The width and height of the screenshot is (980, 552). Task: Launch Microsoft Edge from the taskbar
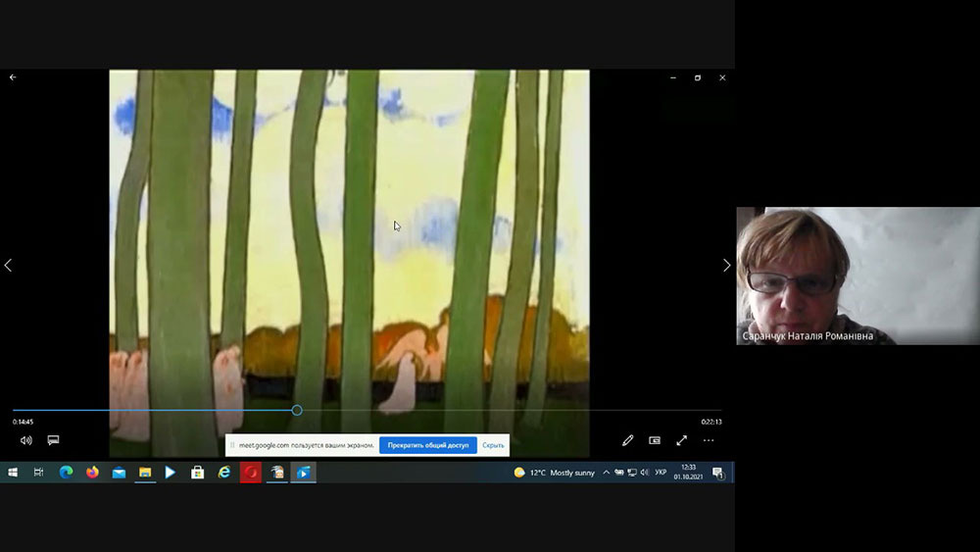[x=66, y=473]
